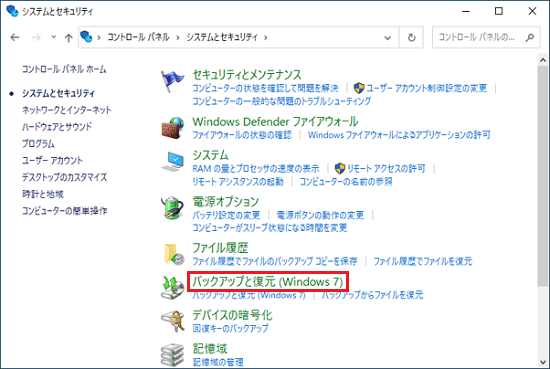Select システムとセキュリティ in sidebar
Image resolution: width=550 pixels, height=369 pixels.
(x=58, y=93)
